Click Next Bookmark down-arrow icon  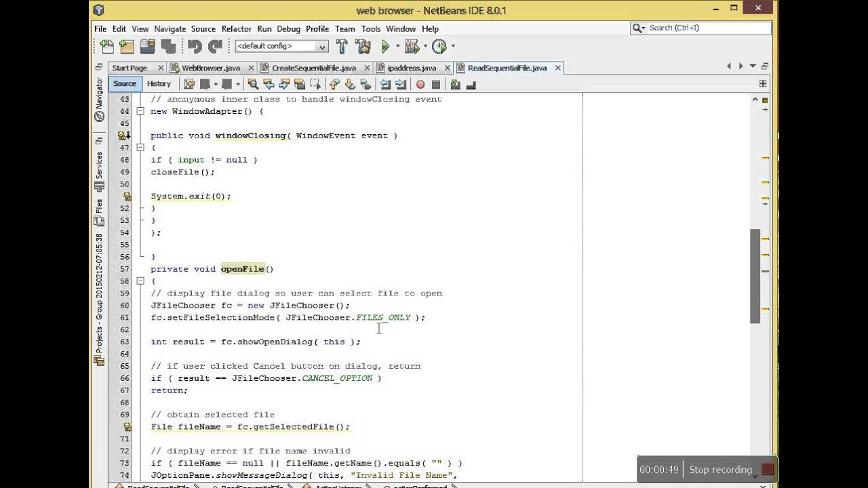350,84
